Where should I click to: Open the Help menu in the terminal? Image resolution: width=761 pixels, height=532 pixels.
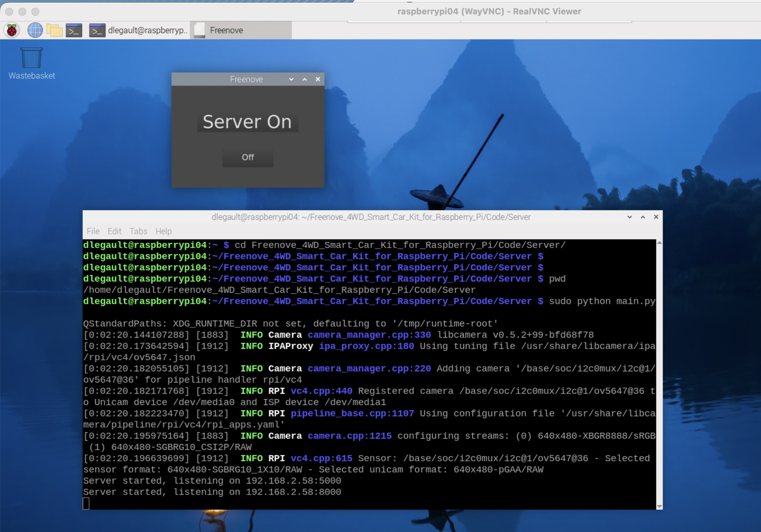(x=163, y=231)
